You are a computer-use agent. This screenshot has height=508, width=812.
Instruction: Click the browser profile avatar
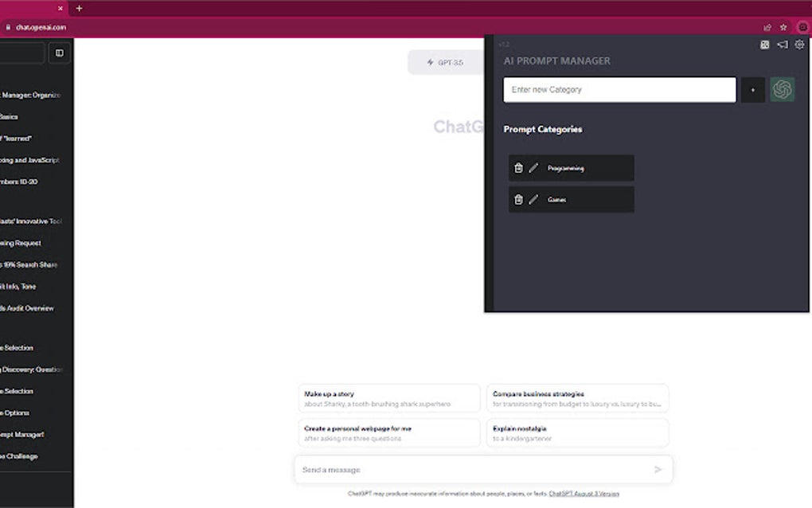point(802,26)
